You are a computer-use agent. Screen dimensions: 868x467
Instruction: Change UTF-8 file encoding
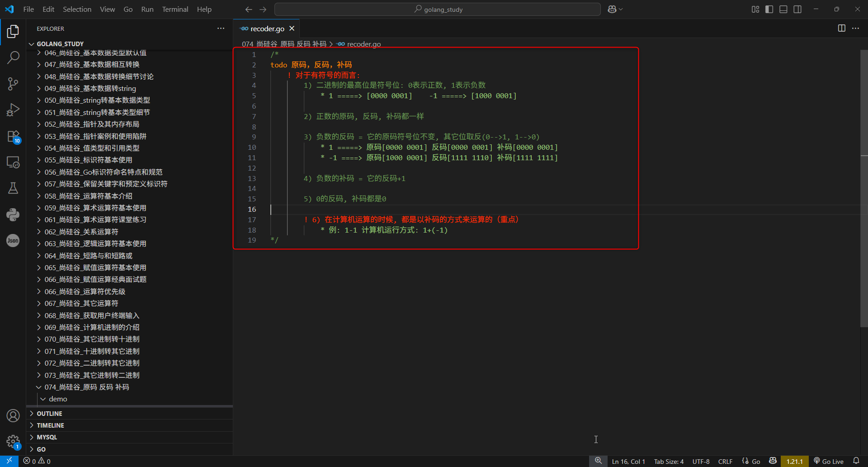(701, 461)
